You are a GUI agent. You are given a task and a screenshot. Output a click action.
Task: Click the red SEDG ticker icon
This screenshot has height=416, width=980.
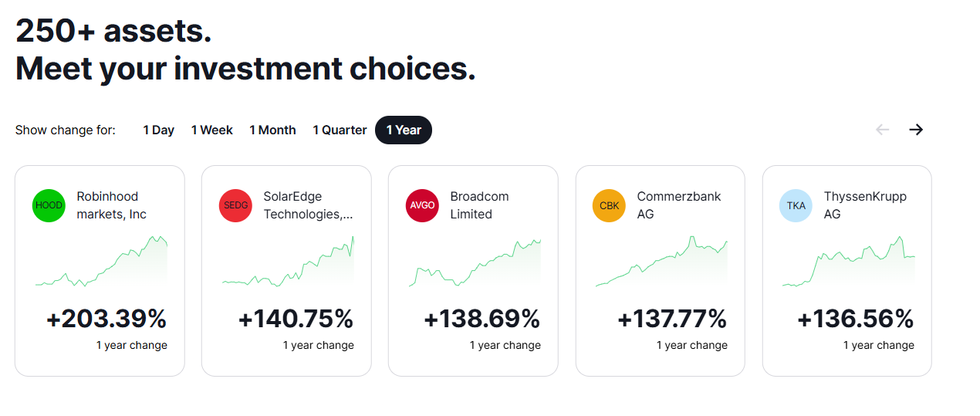pos(235,206)
